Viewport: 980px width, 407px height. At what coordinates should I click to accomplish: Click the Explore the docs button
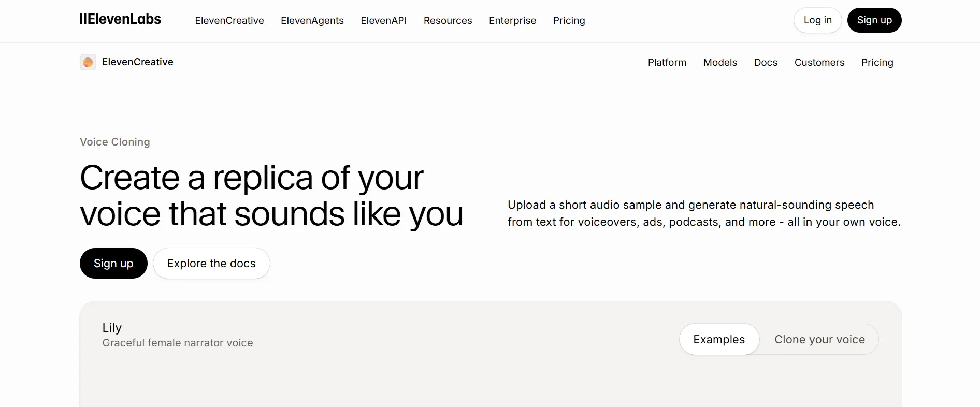pos(211,263)
